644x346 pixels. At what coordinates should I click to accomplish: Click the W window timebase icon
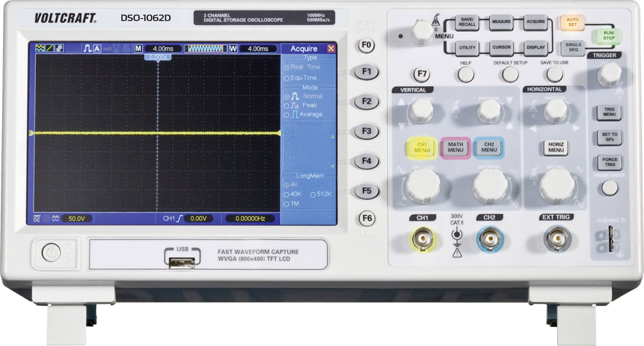click(233, 49)
